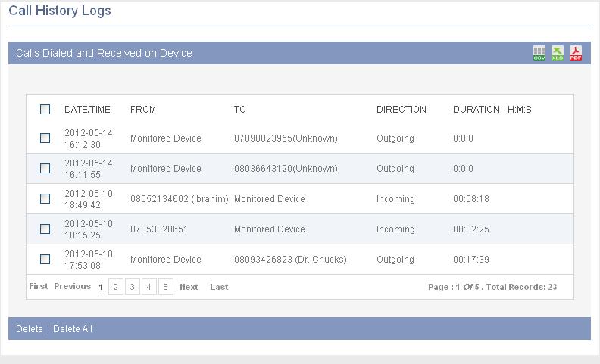
Task: Click the First page link
Action: [x=39, y=286]
